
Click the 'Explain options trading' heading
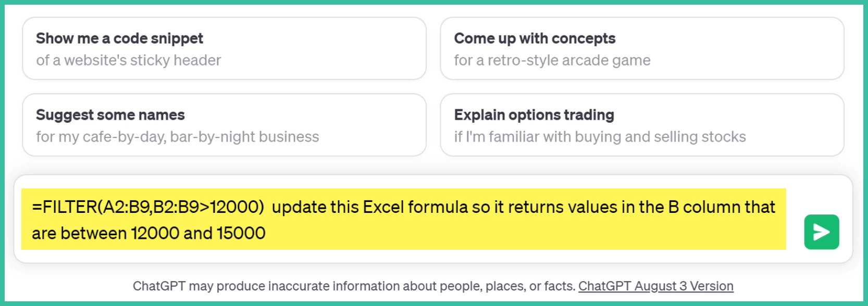(534, 115)
